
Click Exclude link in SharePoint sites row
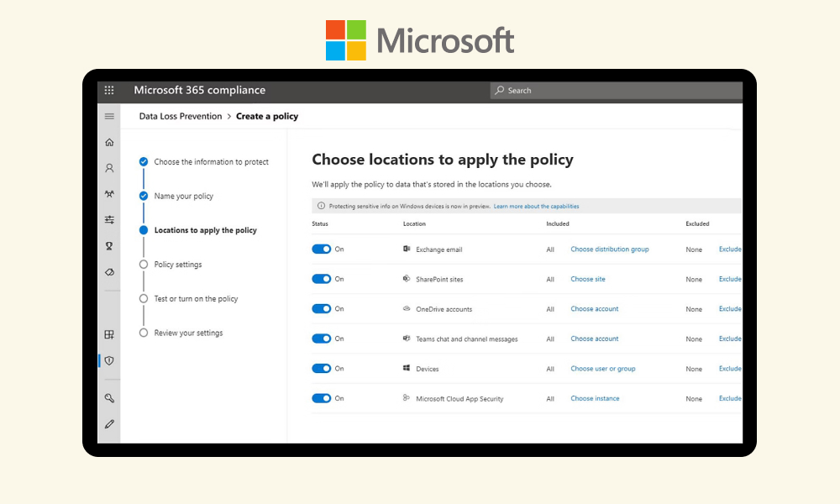730,279
